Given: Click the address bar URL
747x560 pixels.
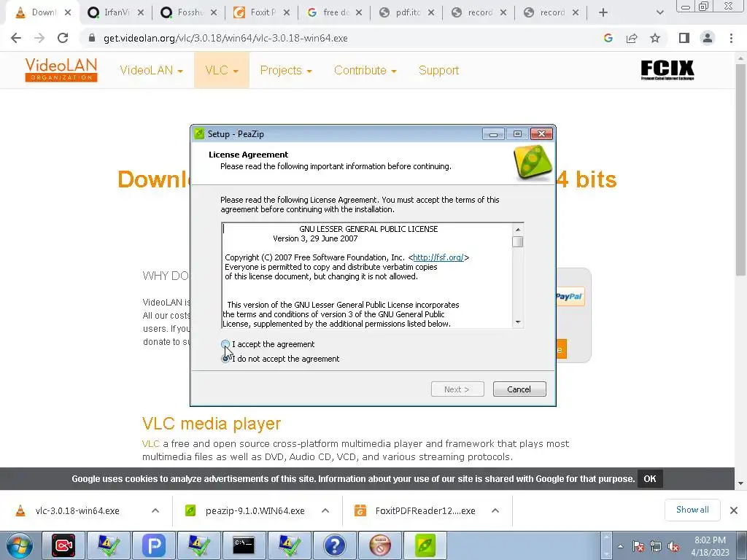Looking at the screenshot, I should pyautogui.click(x=225, y=38).
